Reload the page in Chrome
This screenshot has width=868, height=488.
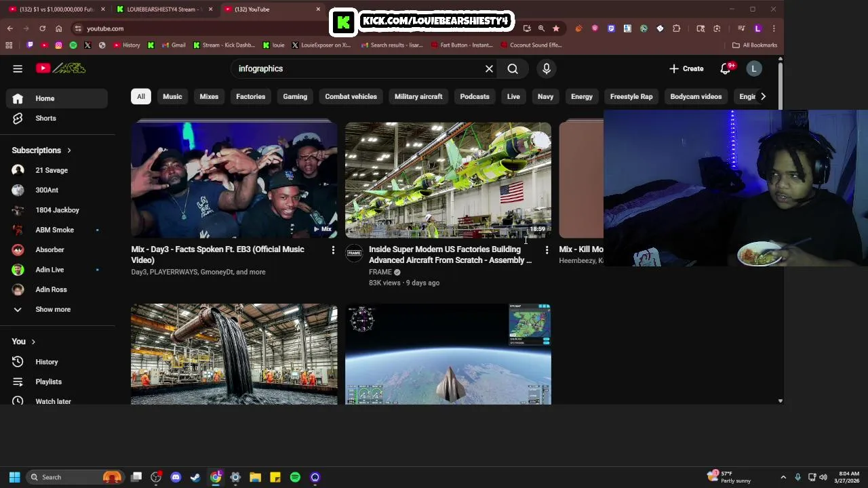42,28
